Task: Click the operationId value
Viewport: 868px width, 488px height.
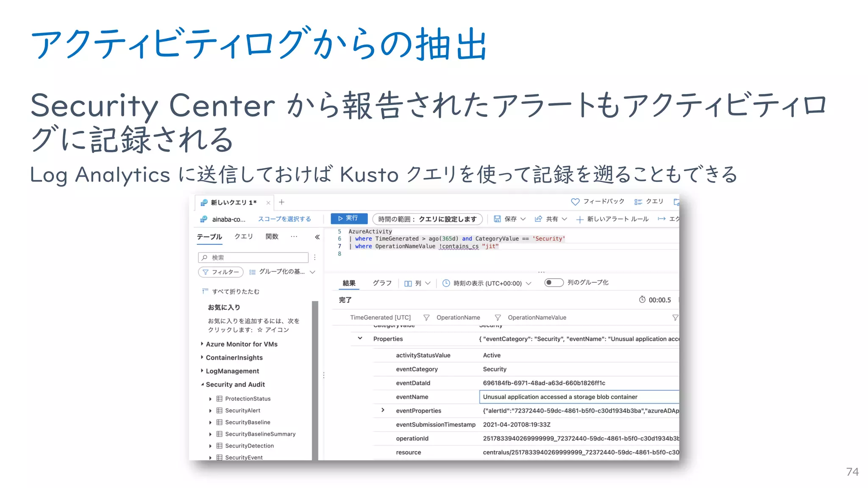Action: 581,438
